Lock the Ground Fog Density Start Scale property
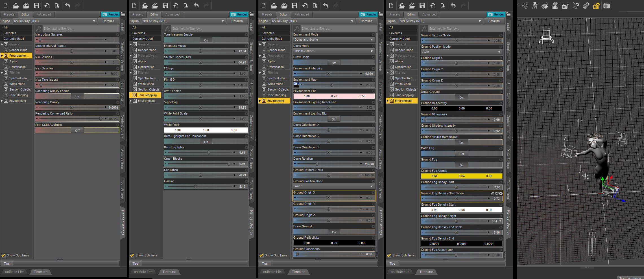 pos(492,194)
